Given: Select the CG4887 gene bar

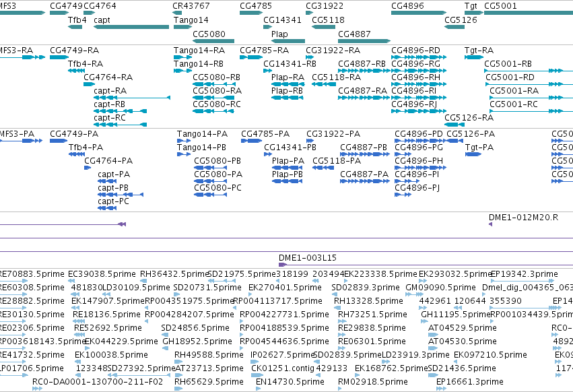Looking at the screenshot, I should tap(364, 41).
